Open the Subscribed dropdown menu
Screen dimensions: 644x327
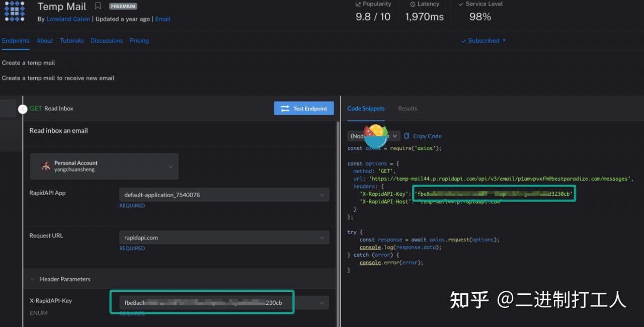pos(484,41)
